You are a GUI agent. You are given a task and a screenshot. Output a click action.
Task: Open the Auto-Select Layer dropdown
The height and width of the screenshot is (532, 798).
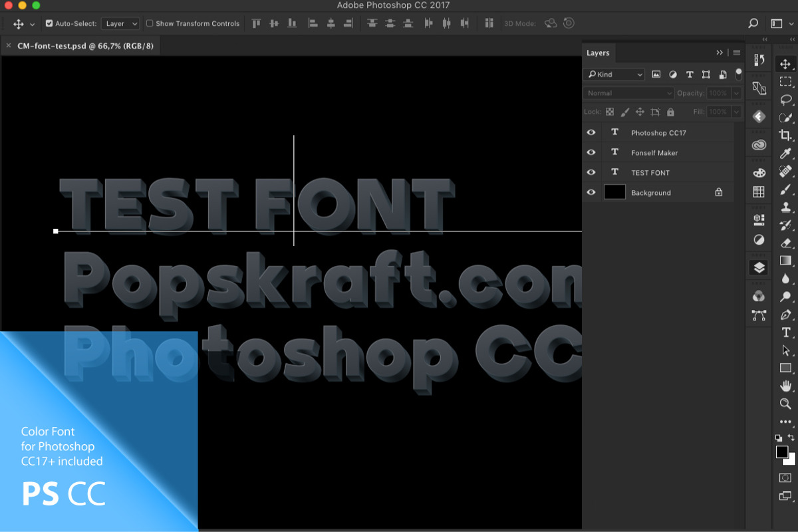point(120,23)
